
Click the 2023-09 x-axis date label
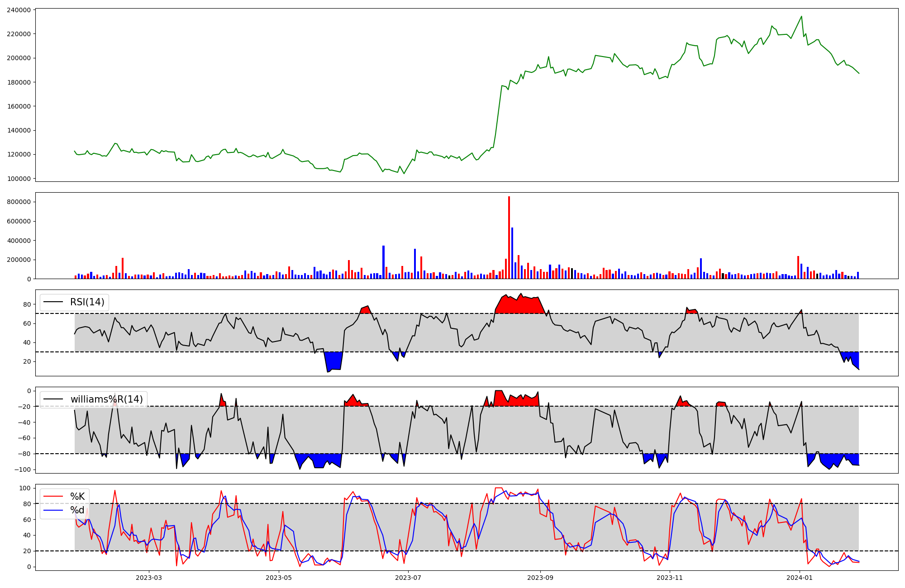(x=541, y=578)
